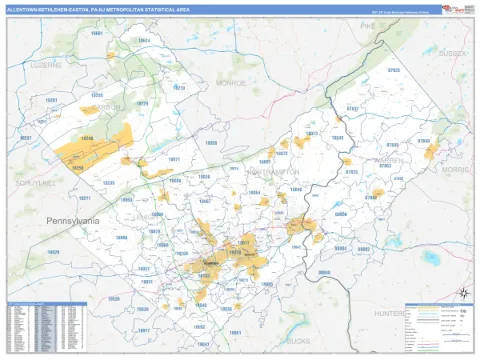Click ZIP code 18013 label

click(312, 133)
